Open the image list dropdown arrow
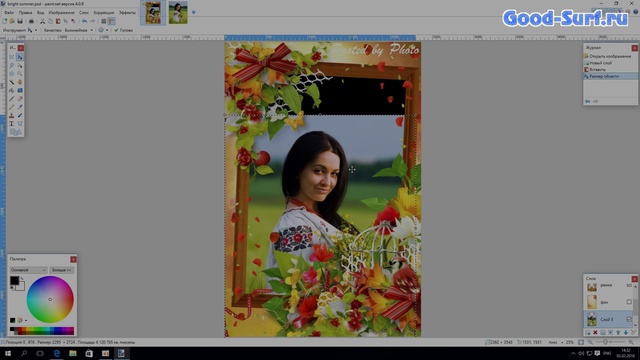The width and height of the screenshot is (640, 360). tap(193, 12)
